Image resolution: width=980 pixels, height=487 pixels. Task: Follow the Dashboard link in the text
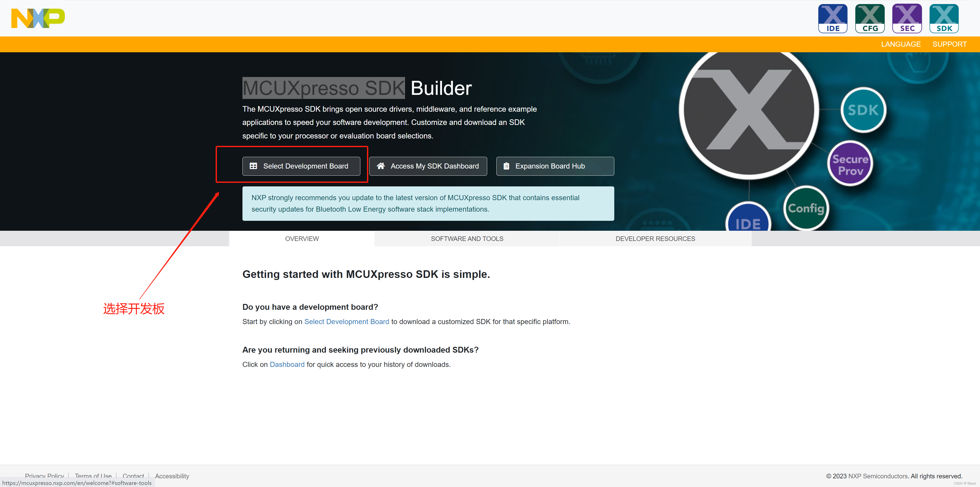[287, 365]
